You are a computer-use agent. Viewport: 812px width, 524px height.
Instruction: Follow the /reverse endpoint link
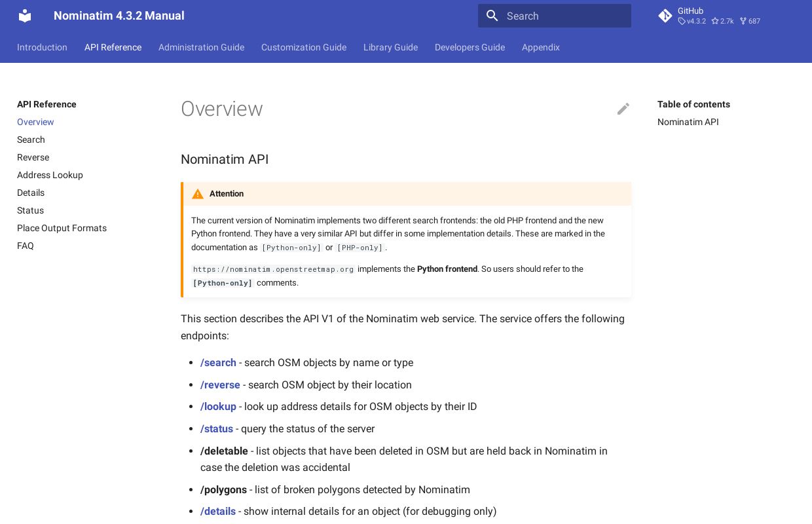pyautogui.click(x=220, y=385)
